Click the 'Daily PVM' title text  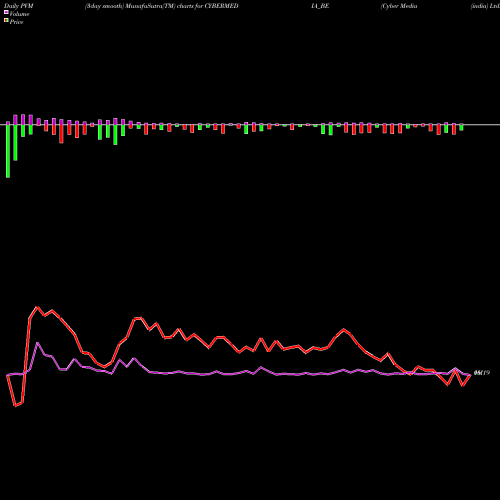tap(19, 6)
